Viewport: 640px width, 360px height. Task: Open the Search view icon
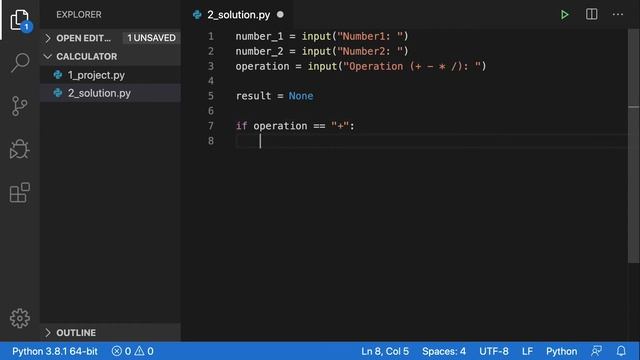pyautogui.click(x=20, y=63)
